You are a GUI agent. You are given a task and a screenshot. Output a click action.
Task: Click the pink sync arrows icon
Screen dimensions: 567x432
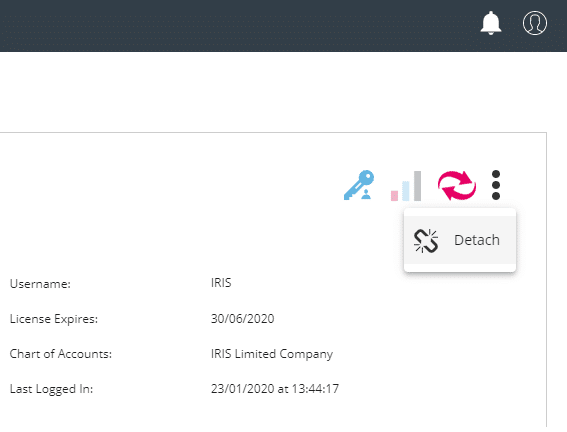(x=457, y=185)
